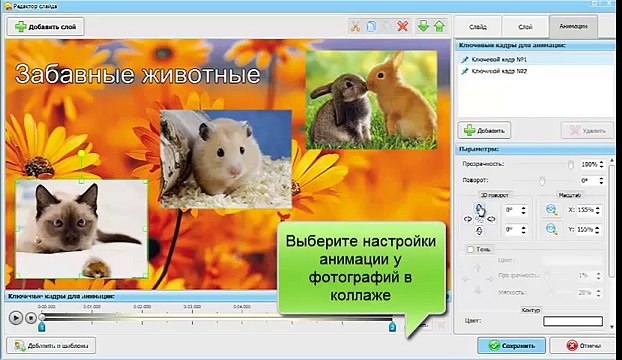This screenshot has width=622, height=360.
Task: Select the hamster photo layer
Action: pos(226,159)
